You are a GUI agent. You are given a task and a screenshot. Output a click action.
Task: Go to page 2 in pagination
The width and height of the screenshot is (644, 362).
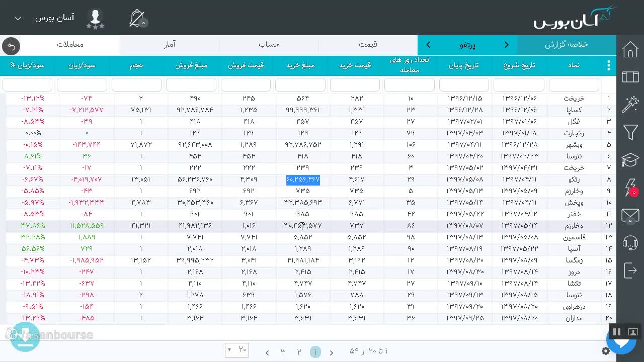pos(299,351)
